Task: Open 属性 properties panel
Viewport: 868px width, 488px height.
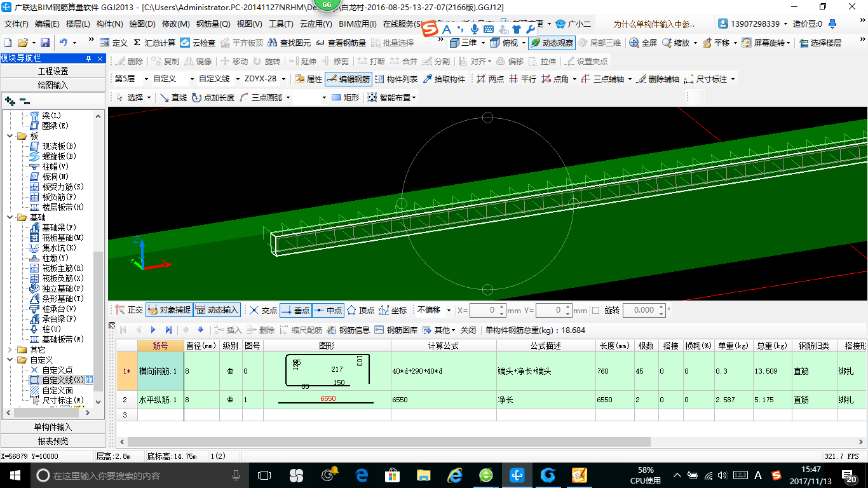Action: [x=309, y=79]
